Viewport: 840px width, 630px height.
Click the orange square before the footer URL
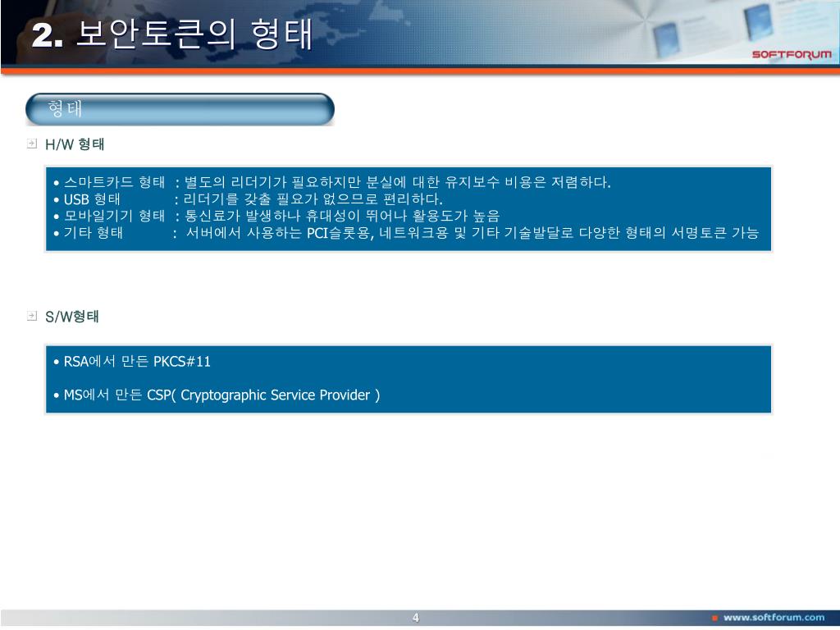click(x=714, y=619)
